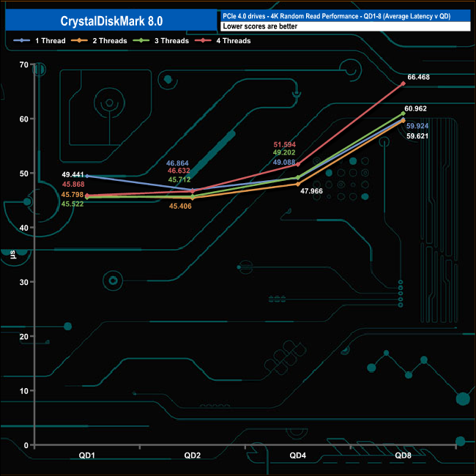
Task: Click the blue 1 Thread legend marker
Action: pyautogui.click(x=21, y=40)
